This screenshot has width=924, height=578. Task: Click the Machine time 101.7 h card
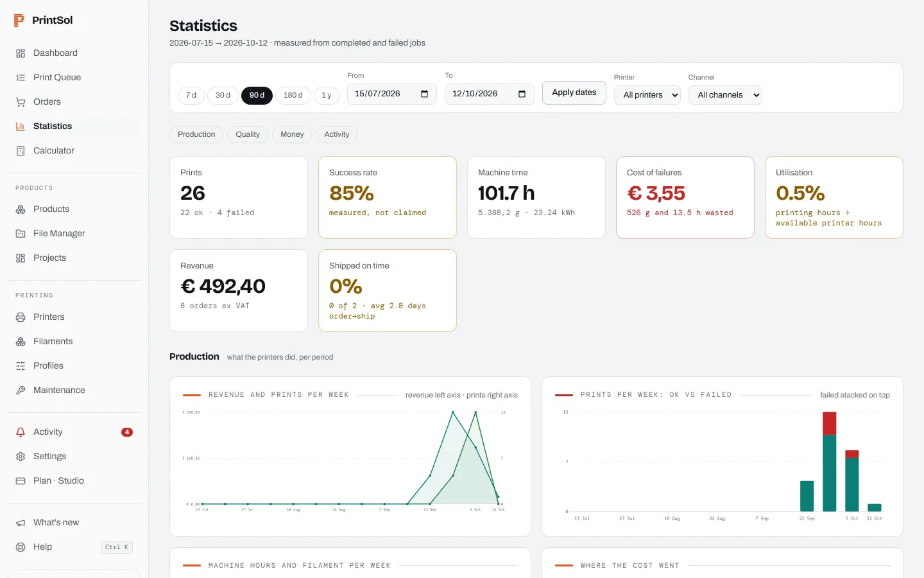tap(536, 198)
